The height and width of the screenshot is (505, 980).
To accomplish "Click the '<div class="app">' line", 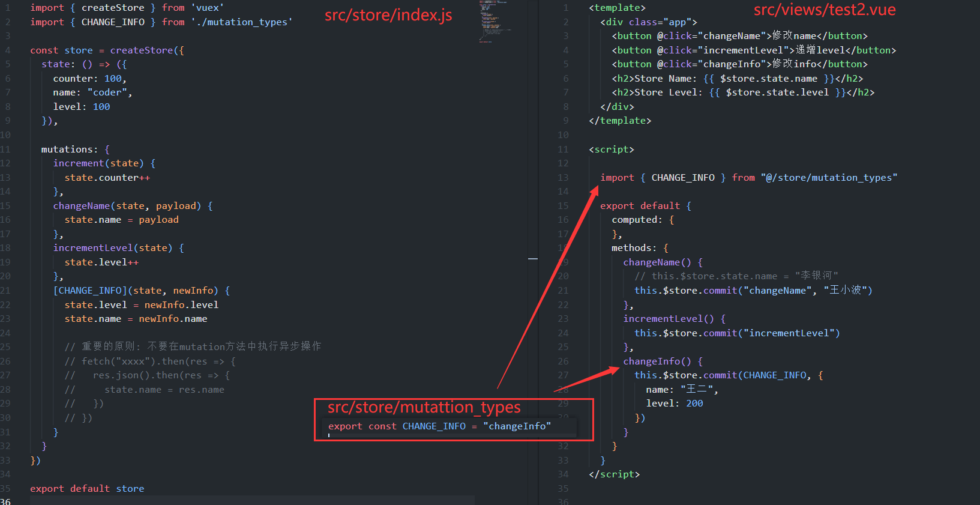I will pos(649,22).
